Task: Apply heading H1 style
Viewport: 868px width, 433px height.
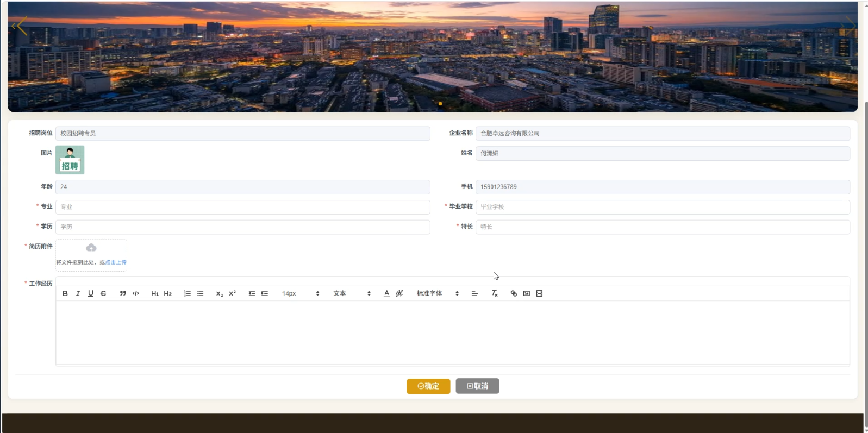Action: (x=155, y=293)
